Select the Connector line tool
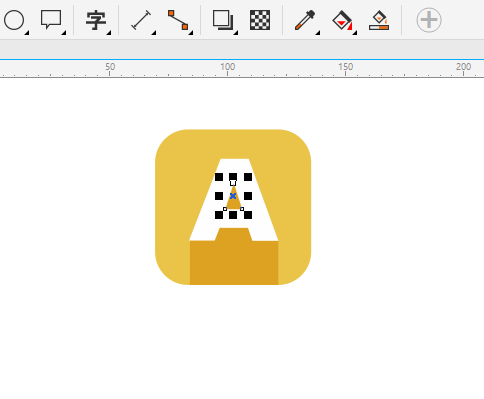 tap(178, 20)
